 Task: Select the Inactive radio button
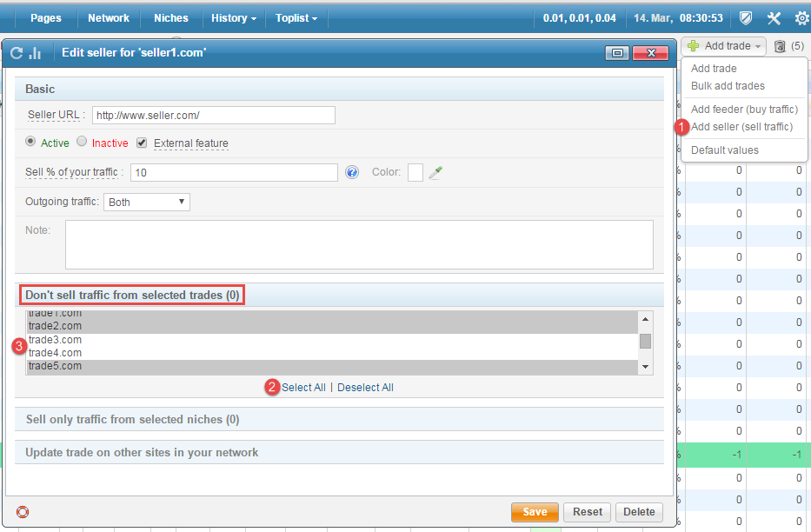pos(83,142)
